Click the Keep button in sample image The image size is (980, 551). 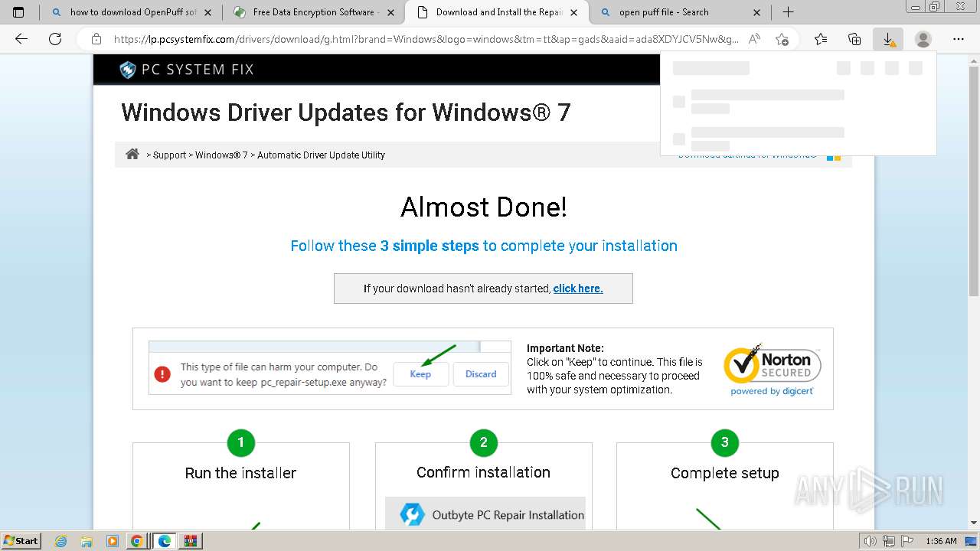point(420,374)
